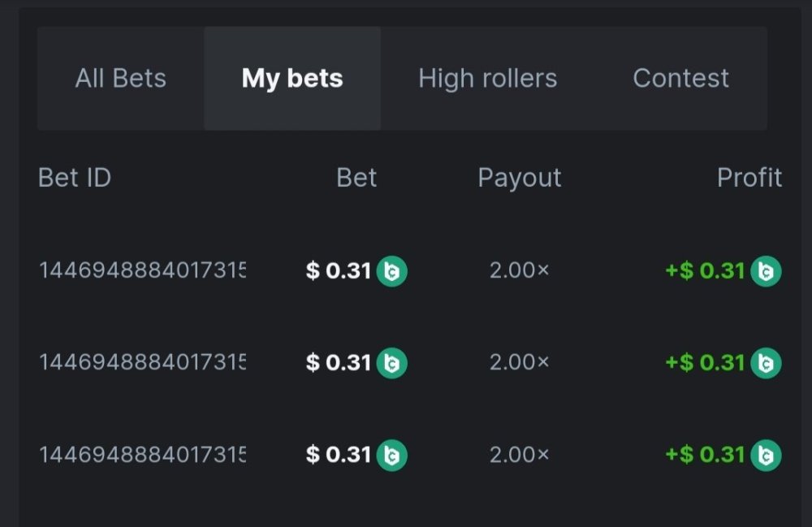
Task: Open the High rollers tab
Action: pyautogui.click(x=487, y=79)
